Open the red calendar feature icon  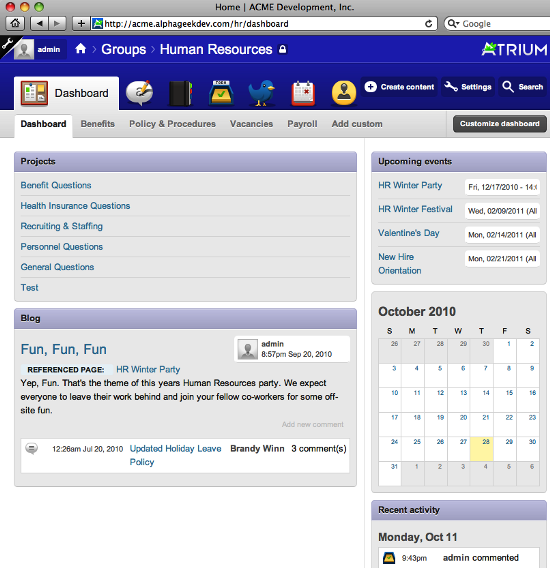[x=304, y=93]
